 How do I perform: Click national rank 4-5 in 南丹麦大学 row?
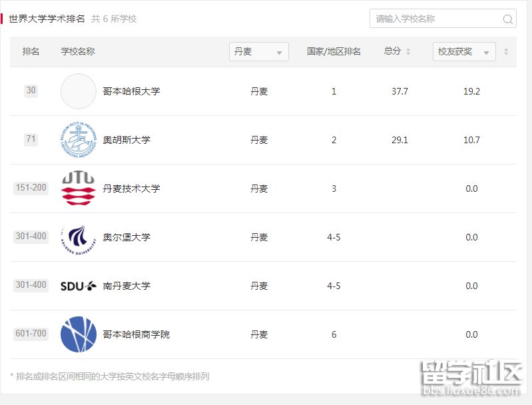tap(334, 286)
